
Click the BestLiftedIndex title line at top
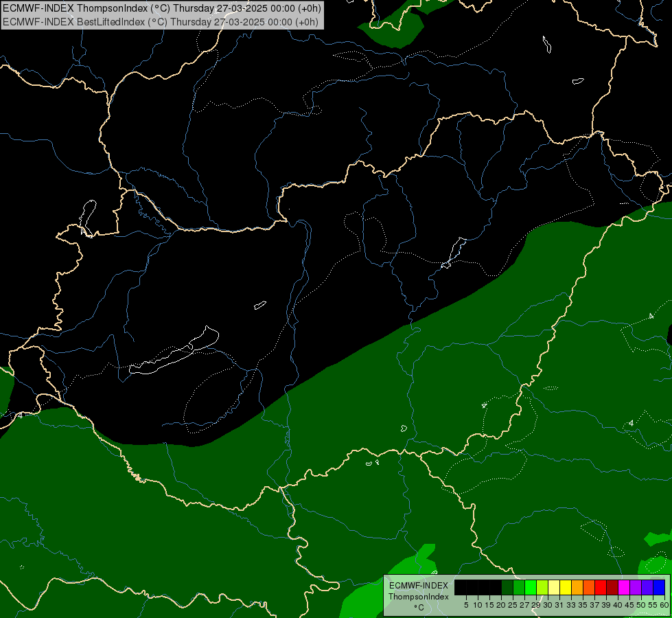161,22
